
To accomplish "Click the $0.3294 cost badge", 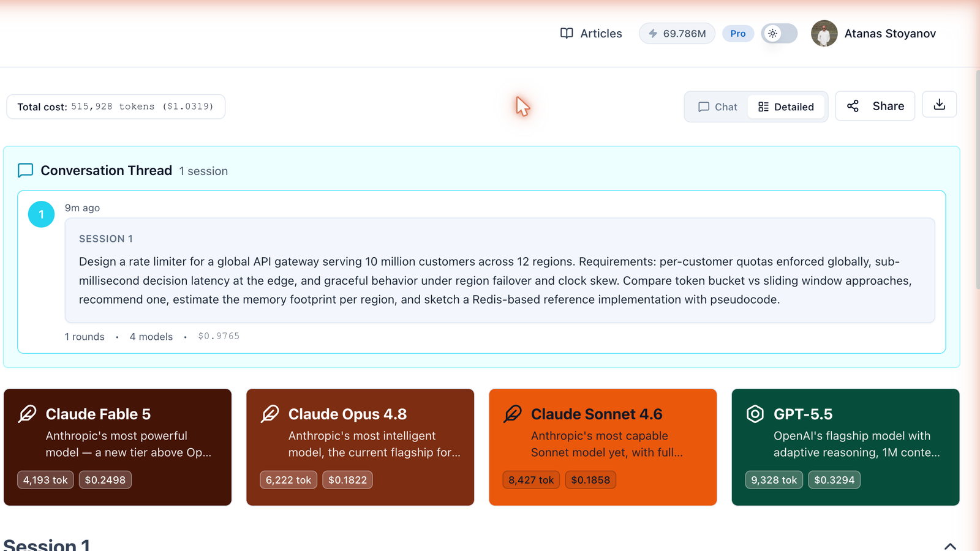I will [x=834, y=480].
